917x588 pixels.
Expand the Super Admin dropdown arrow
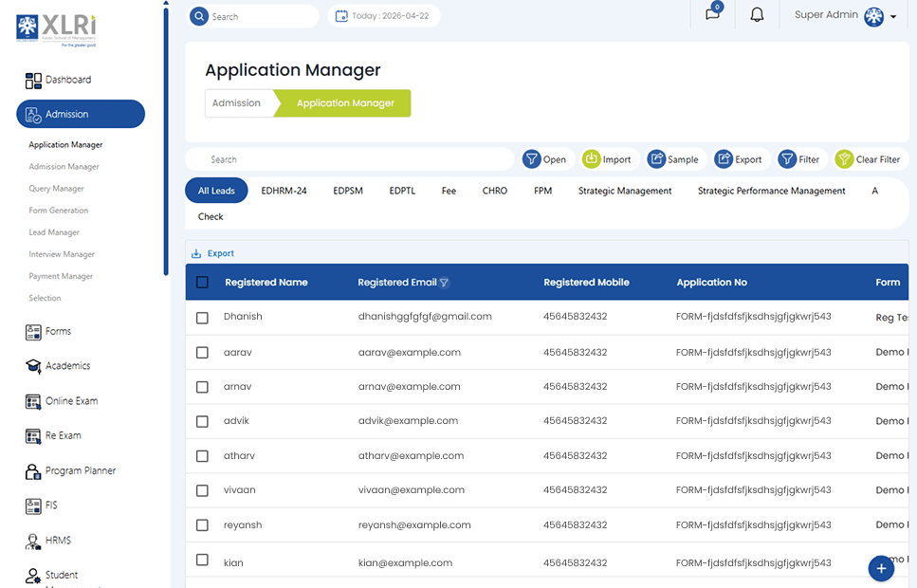[893, 17]
